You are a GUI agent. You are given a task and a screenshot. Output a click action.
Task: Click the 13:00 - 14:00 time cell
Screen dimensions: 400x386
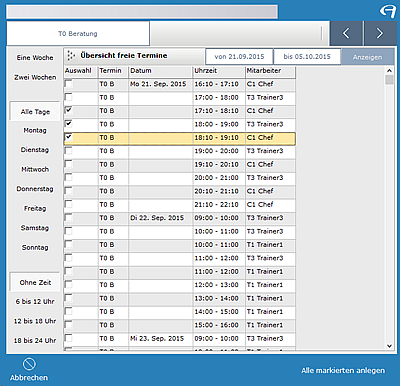coord(219,298)
